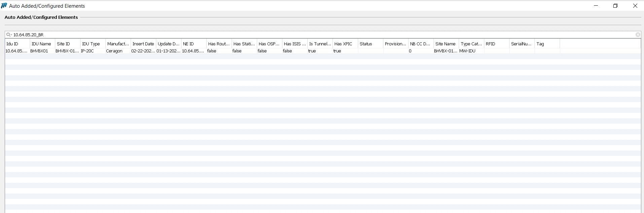The image size is (644, 213).
Task: Click the Site Name column header
Action: pyautogui.click(x=446, y=44)
